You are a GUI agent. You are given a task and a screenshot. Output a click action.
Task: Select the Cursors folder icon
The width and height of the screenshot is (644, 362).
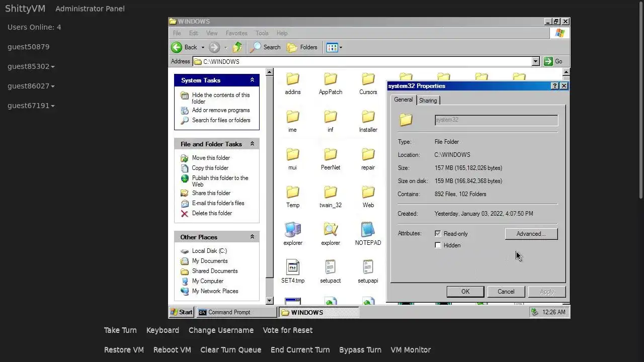pos(368,79)
